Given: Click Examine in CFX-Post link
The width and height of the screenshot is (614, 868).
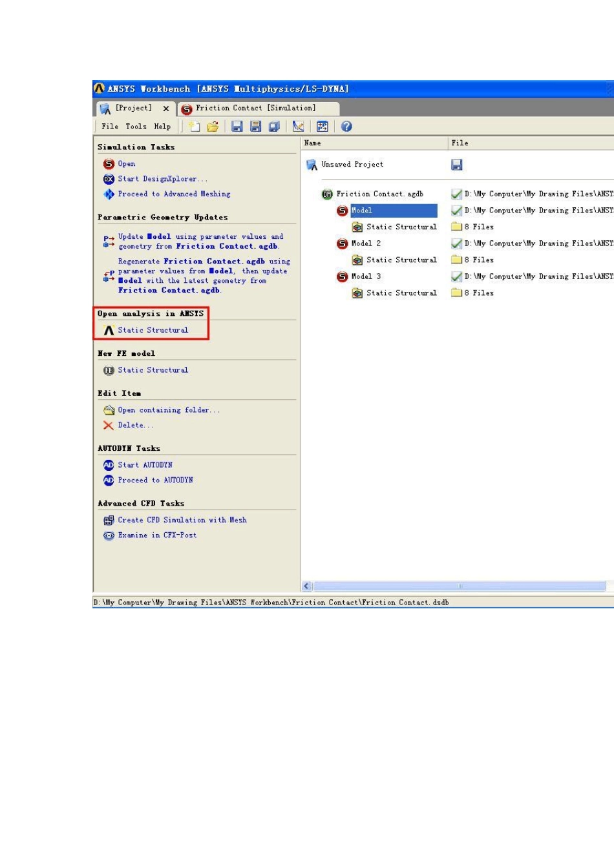Looking at the screenshot, I should [x=157, y=535].
